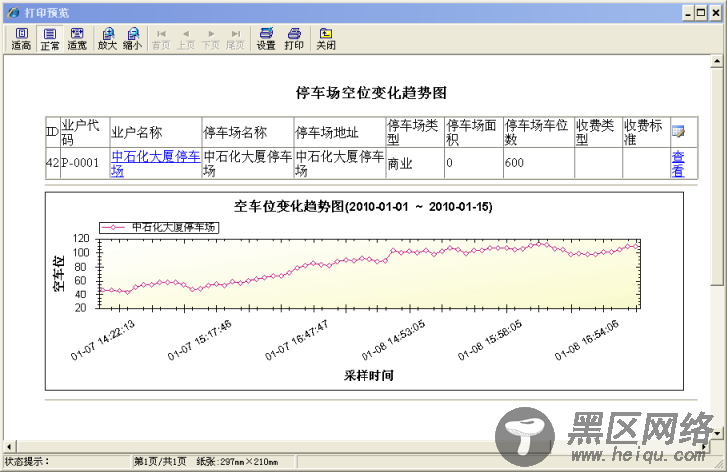Select the 正常 normal view icon
727x472 pixels.
50,39
